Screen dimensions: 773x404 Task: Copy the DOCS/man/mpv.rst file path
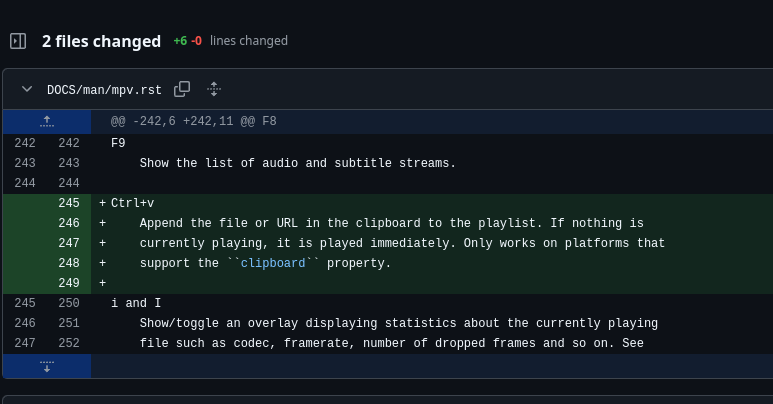(x=182, y=89)
